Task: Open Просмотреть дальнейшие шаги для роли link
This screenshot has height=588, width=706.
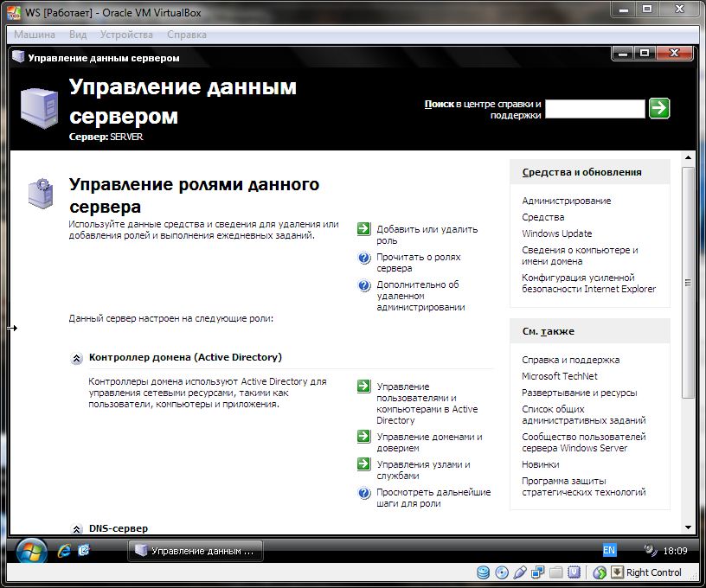Action: [x=433, y=497]
